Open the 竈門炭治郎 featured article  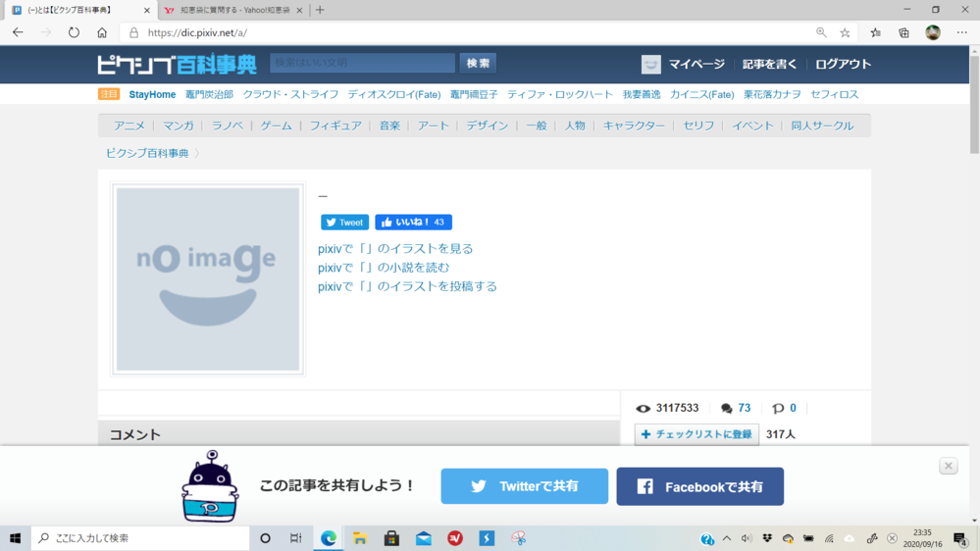click(x=209, y=94)
